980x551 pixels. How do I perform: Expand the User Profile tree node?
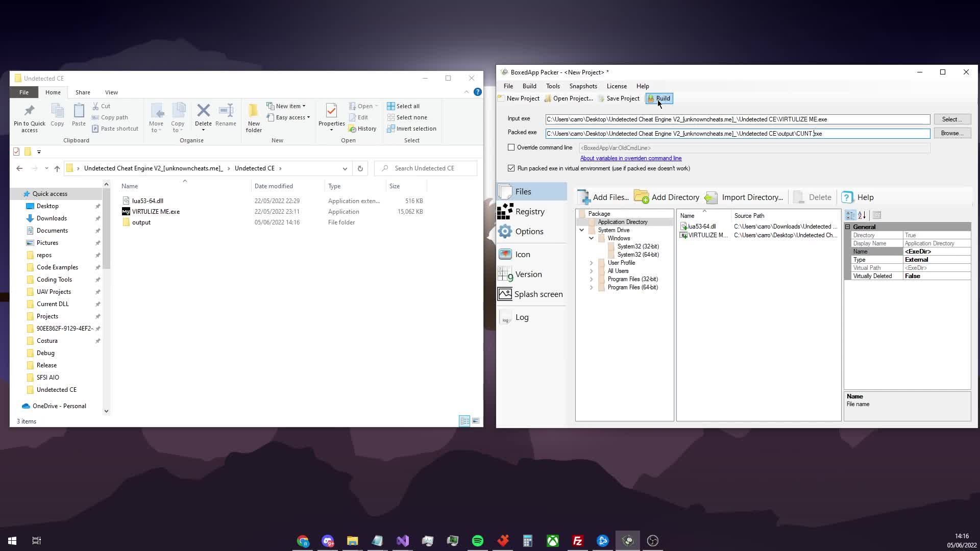click(x=591, y=263)
